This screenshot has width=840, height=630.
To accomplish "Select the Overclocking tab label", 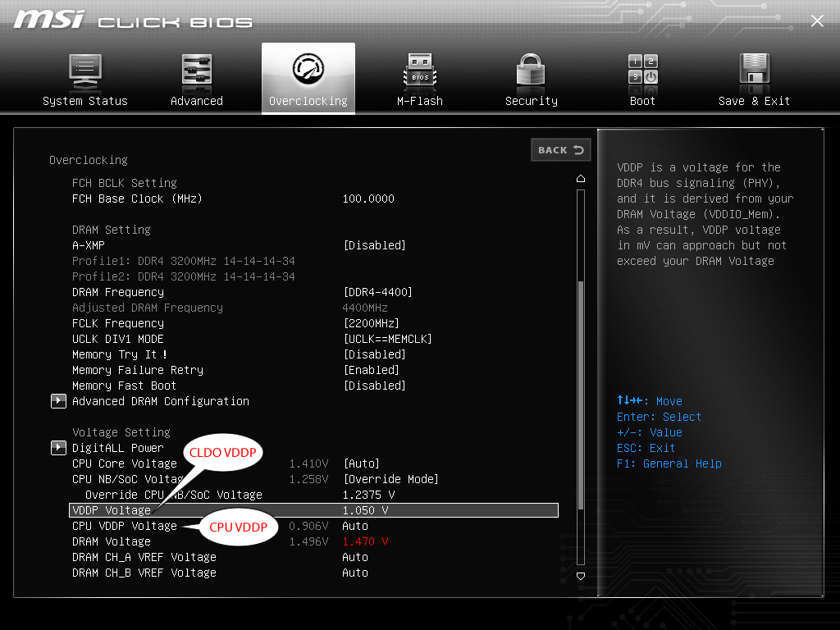I will point(308,101).
